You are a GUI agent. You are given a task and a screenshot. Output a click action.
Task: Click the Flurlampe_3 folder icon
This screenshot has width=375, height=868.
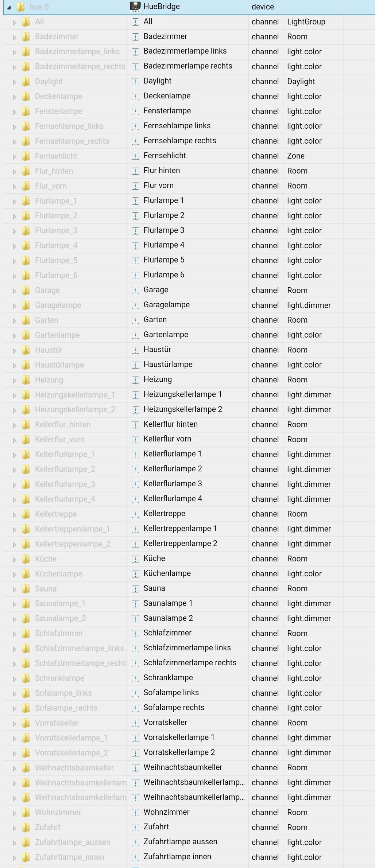coord(26,230)
